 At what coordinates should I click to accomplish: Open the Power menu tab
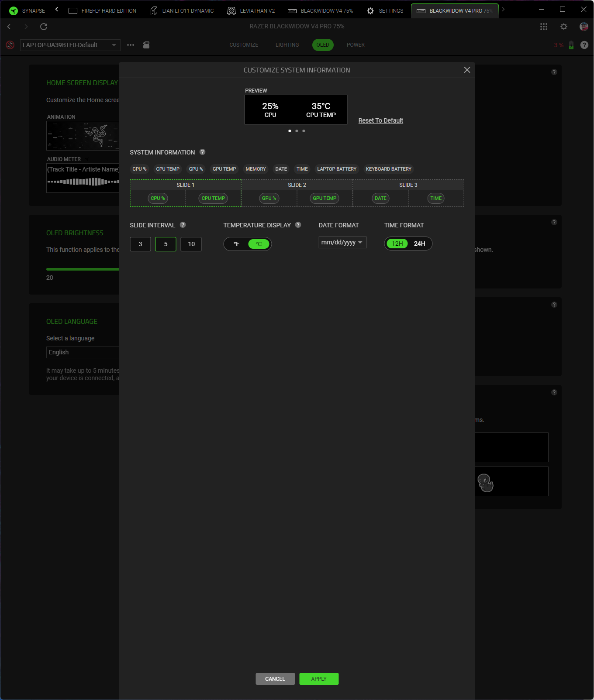[x=356, y=45]
